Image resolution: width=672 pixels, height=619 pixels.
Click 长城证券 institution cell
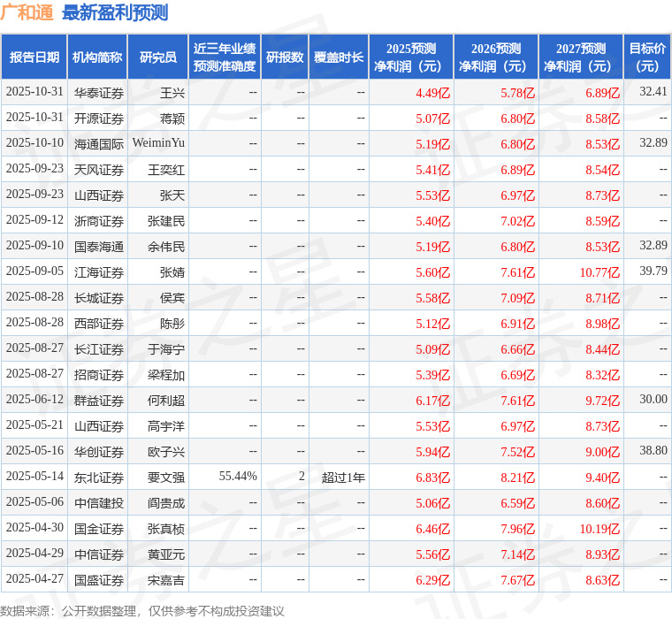(x=98, y=298)
